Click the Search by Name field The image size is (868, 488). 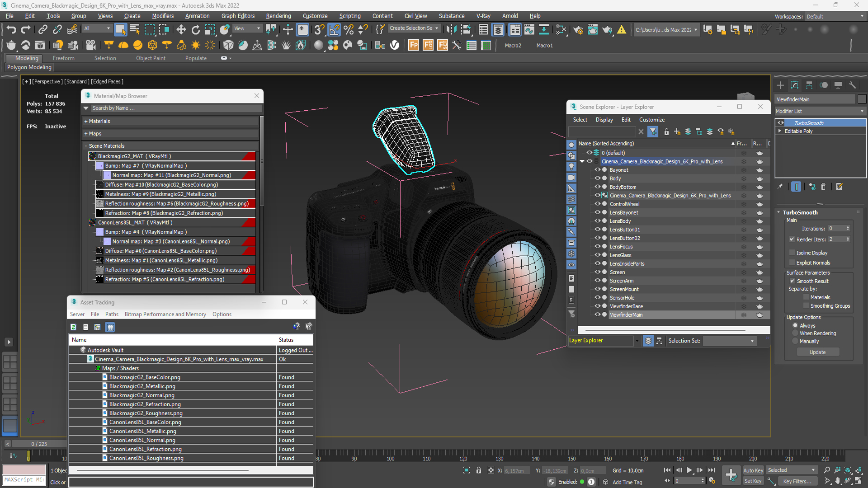click(176, 108)
